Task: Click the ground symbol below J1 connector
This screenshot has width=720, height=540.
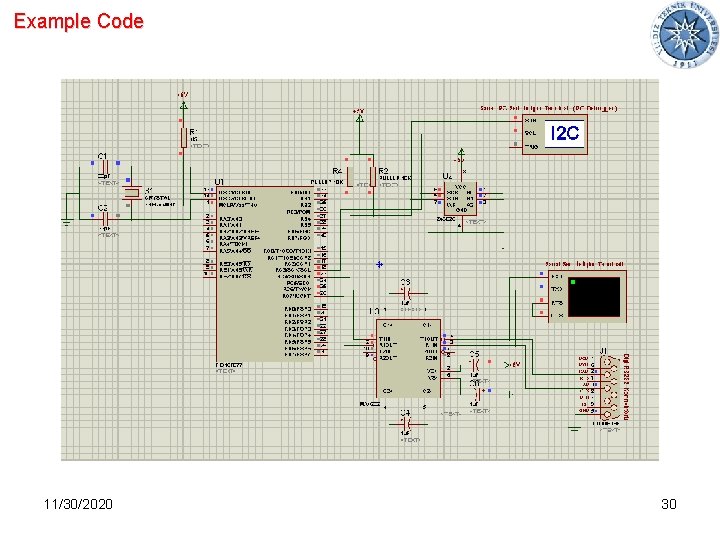Action: click(574, 429)
